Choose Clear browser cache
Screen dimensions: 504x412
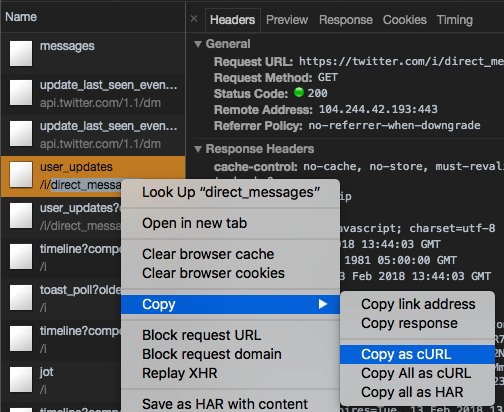click(x=231, y=254)
